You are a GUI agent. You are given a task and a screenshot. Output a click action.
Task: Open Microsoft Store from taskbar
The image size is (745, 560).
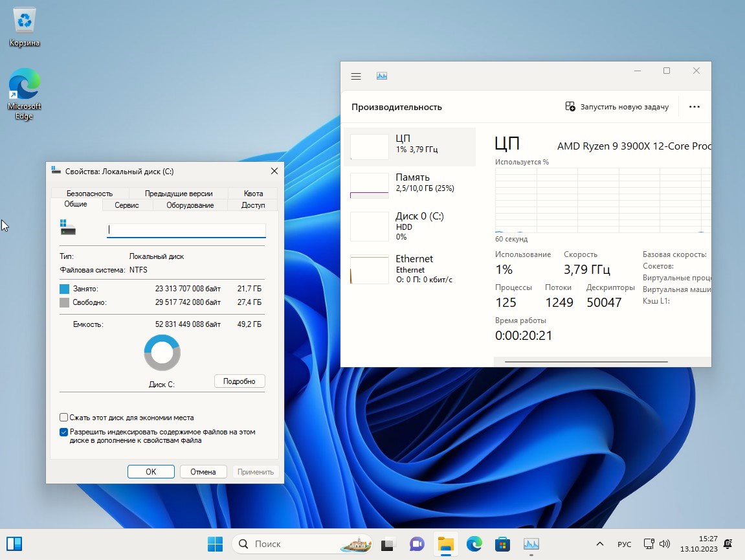tap(502, 544)
